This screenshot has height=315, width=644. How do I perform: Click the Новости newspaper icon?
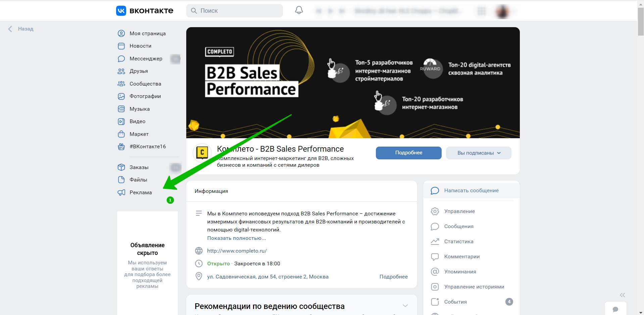tap(121, 46)
